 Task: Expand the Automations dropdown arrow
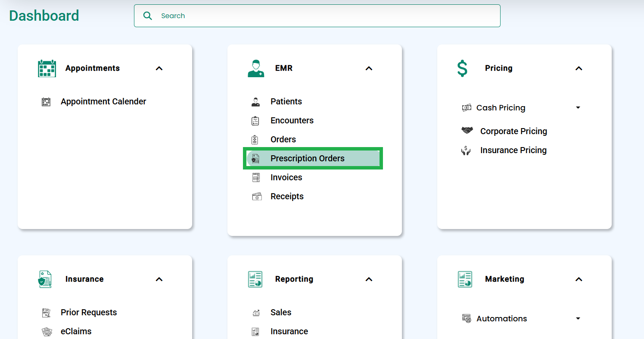[x=578, y=319]
